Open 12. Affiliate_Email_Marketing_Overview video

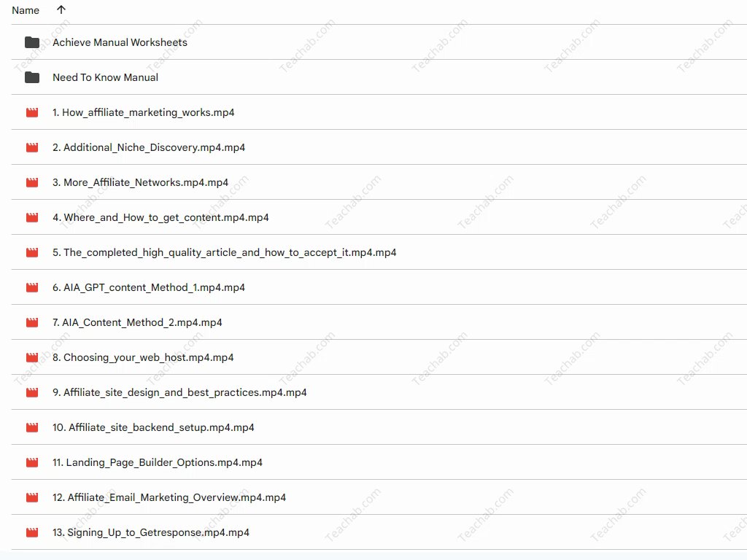(169, 497)
